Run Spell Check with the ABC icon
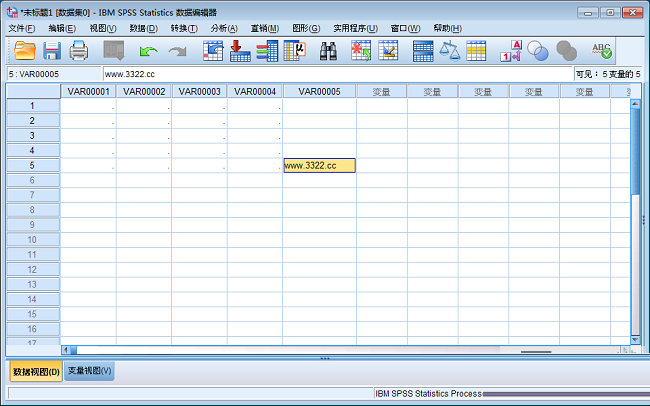 (601, 50)
